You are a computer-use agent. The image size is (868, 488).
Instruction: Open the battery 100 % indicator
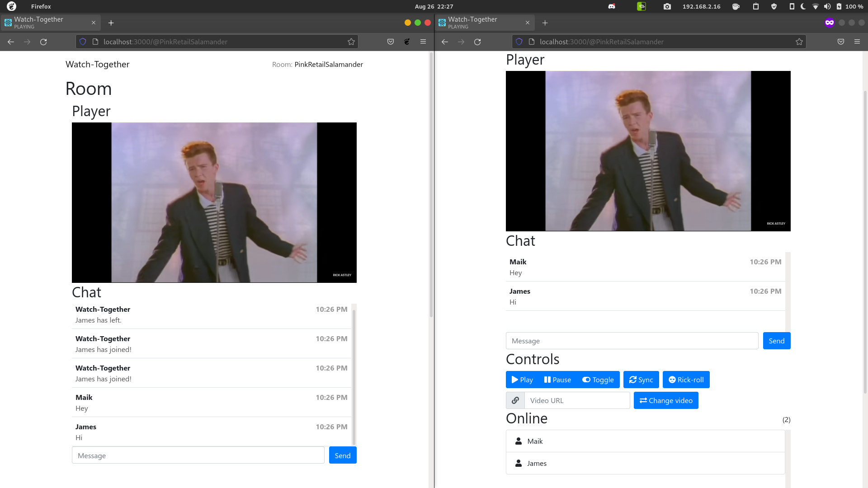click(x=850, y=6)
